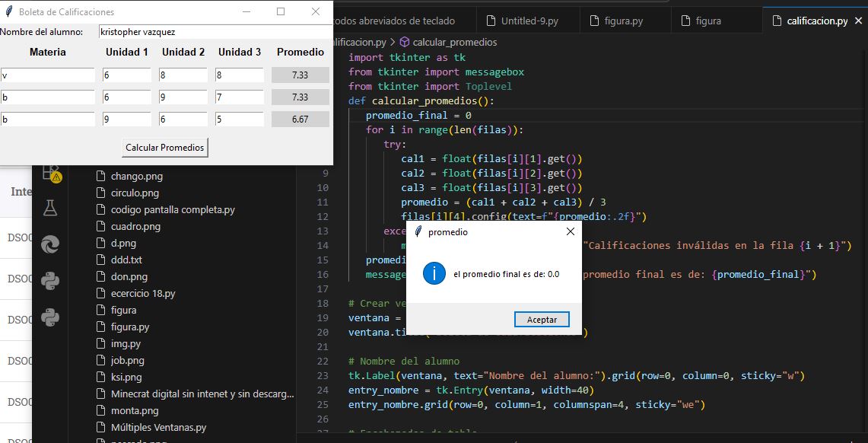The image size is (868, 443).
Task: Click the Calcular Promedios button
Action: coord(165,148)
